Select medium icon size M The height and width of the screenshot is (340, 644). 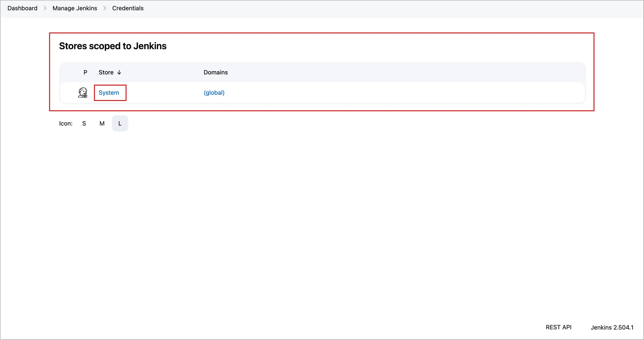(102, 123)
